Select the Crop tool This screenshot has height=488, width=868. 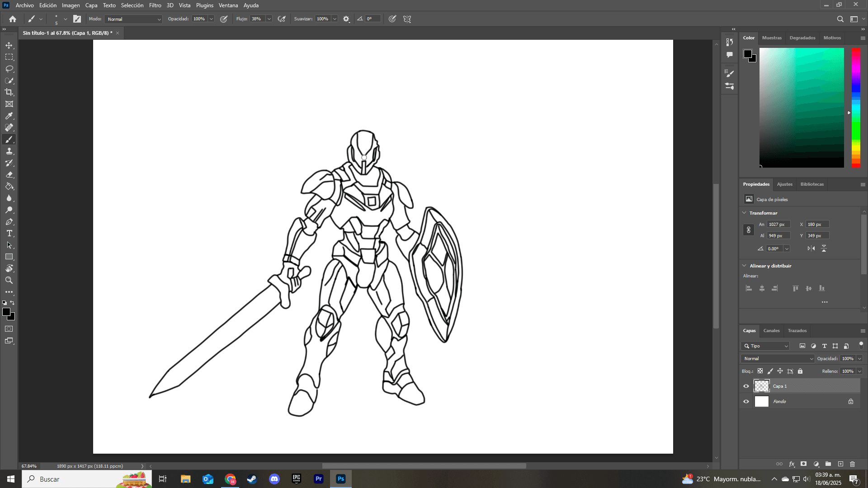pos(9,92)
